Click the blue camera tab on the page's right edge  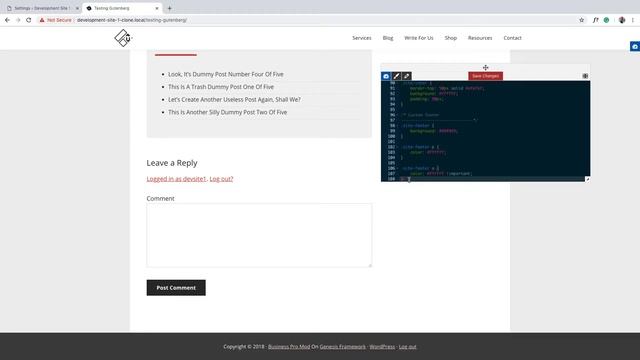click(x=635, y=47)
